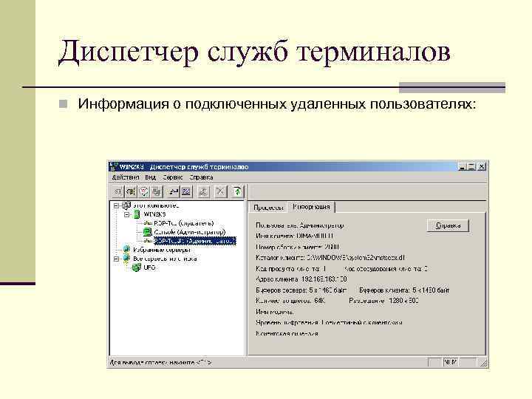Viewport: 532px width, 399px height.
Task: Click the 'Этот компьютер' computer icon
Action: 126,205
